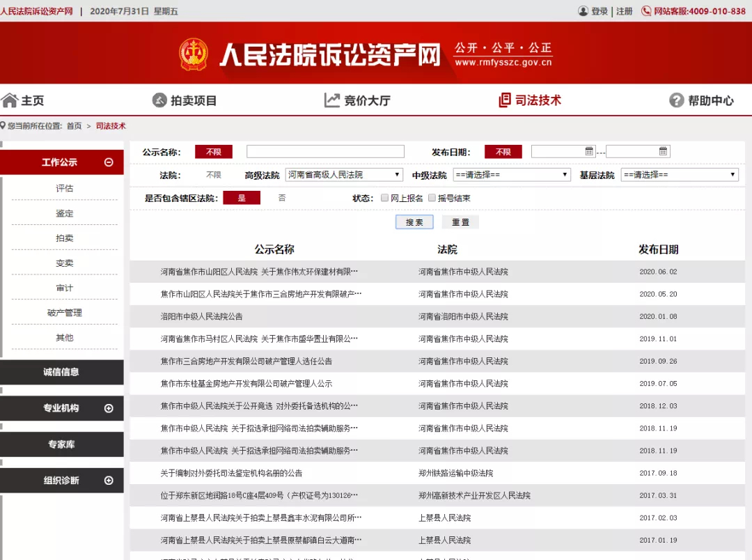Open the 洛阳市中级人民法院公告 notice

(201, 316)
